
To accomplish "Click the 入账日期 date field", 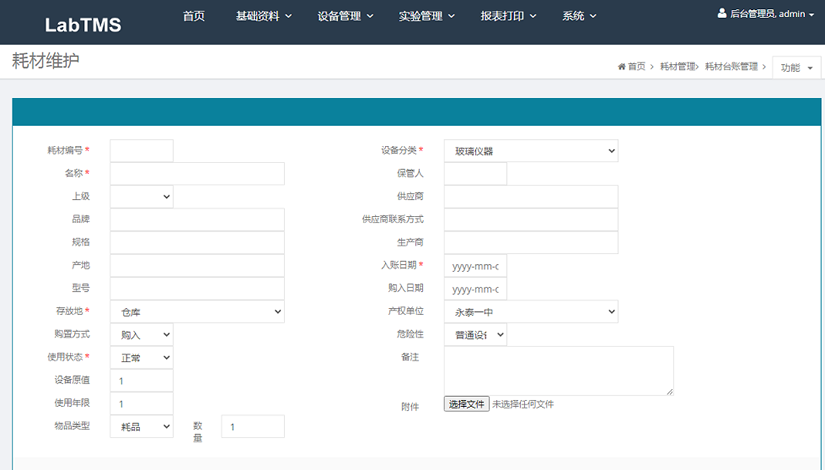I will tap(475, 266).
